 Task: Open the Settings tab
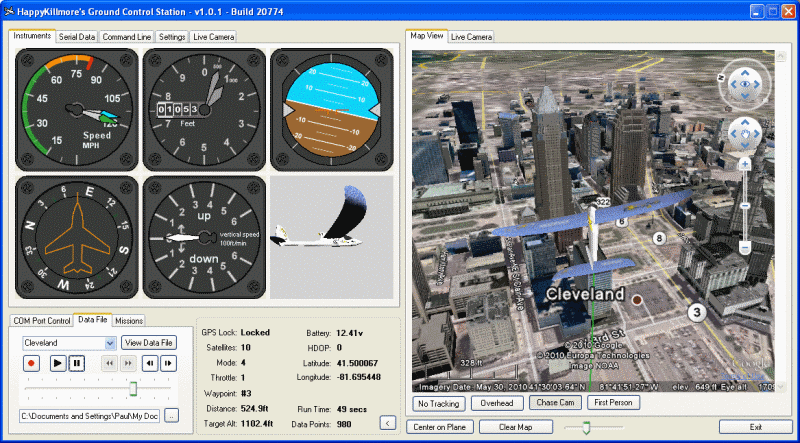[172, 37]
